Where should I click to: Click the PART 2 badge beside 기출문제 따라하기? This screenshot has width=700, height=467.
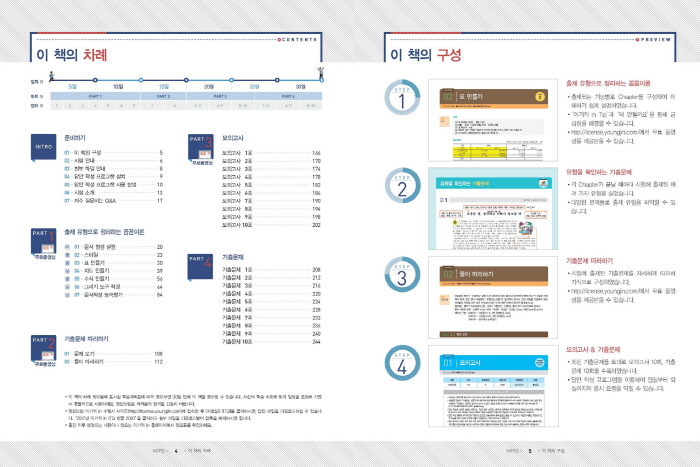click(x=43, y=349)
